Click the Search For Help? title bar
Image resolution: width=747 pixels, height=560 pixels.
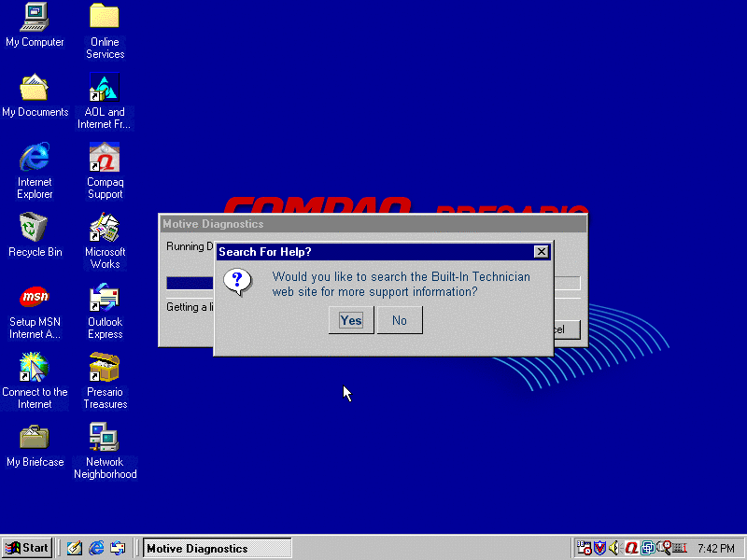point(384,251)
